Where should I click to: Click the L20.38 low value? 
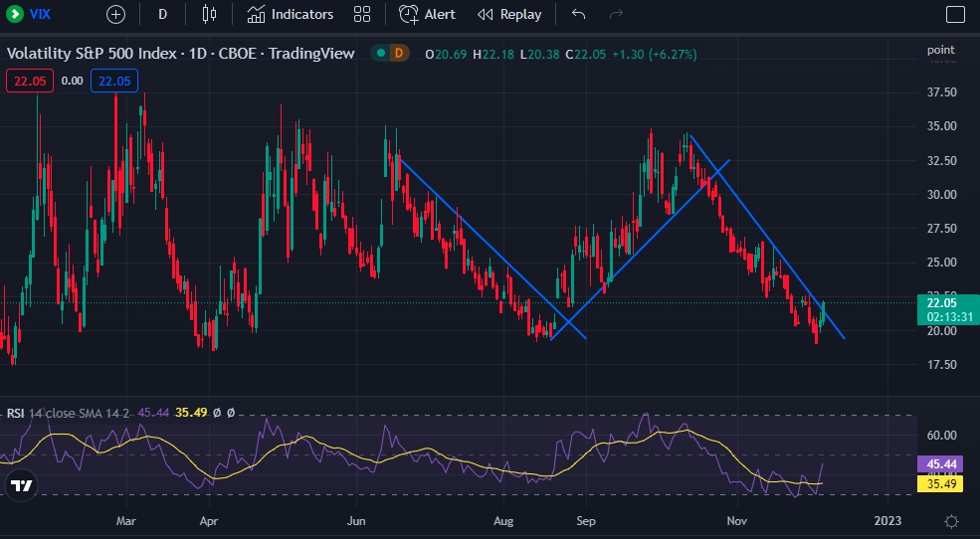[x=539, y=55]
